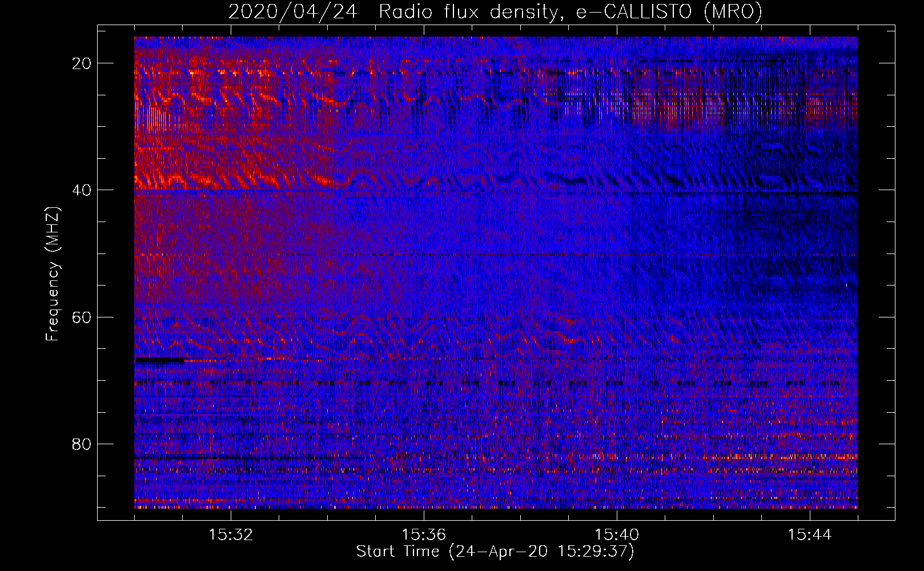The width and height of the screenshot is (924, 571).
Task: Click the 15:40 time tick label
Action: (617, 535)
